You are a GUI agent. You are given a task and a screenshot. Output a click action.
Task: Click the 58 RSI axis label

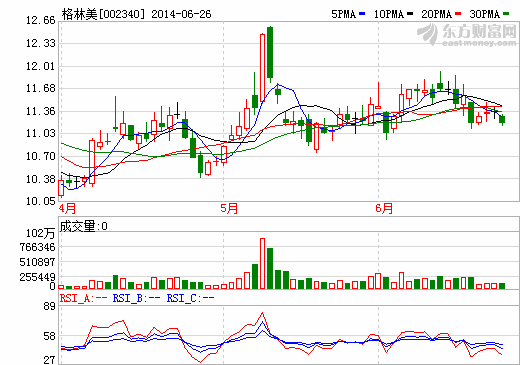click(49, 336)
